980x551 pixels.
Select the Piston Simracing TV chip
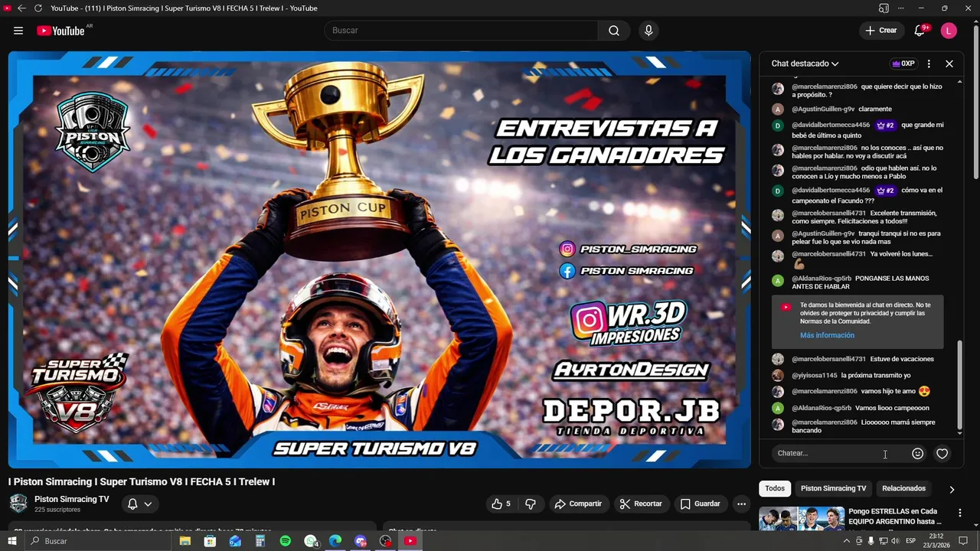833,488
